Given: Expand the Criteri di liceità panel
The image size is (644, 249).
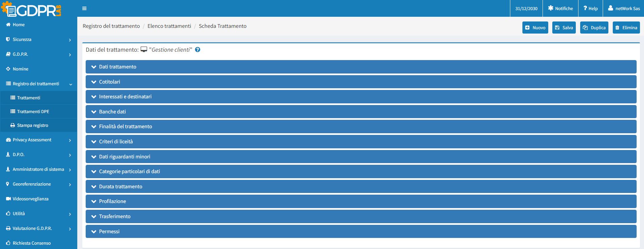Looking at the screenshot, I should point(116,142).
